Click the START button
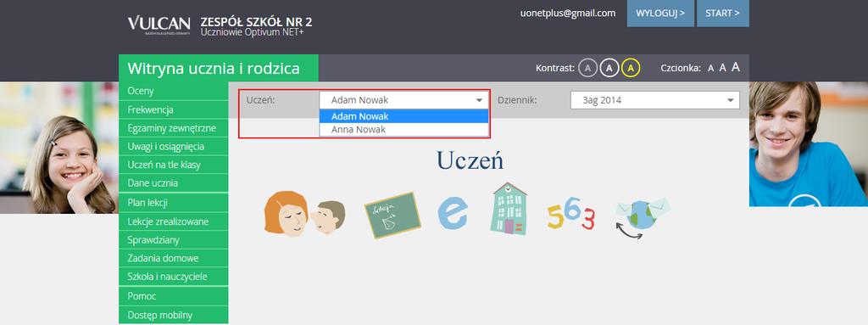Viewport: 868px width, 325px height. point(722,14)
